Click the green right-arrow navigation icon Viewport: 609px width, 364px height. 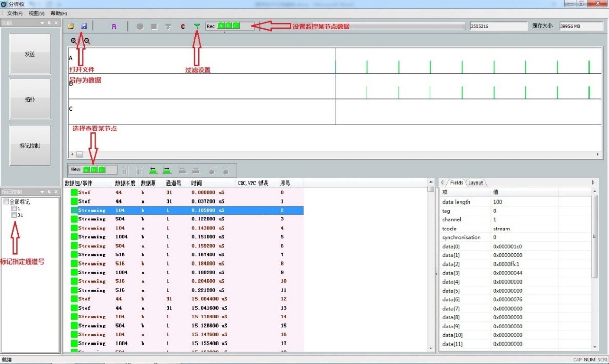tap(167, 170)
